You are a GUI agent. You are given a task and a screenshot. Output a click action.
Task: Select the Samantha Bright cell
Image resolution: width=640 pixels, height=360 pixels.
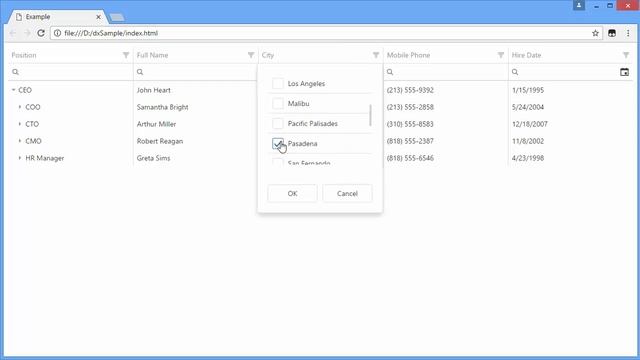[162, 107]
